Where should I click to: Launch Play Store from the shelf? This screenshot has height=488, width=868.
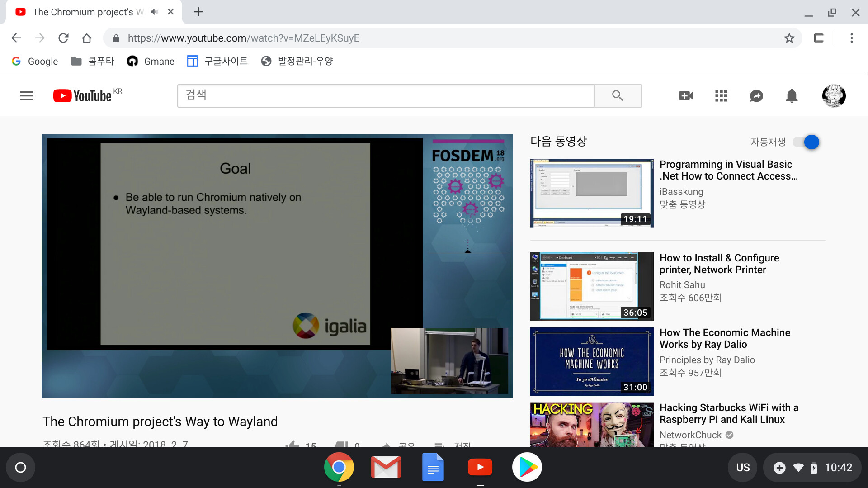click(527, 467)
